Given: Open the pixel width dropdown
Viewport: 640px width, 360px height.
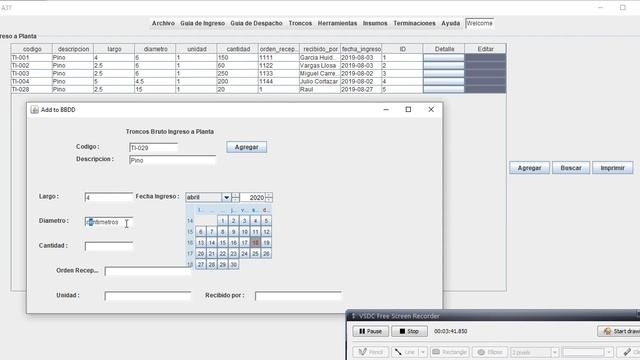Looking at the screenshot, I should pyautogui.click(x=555, y=352).
